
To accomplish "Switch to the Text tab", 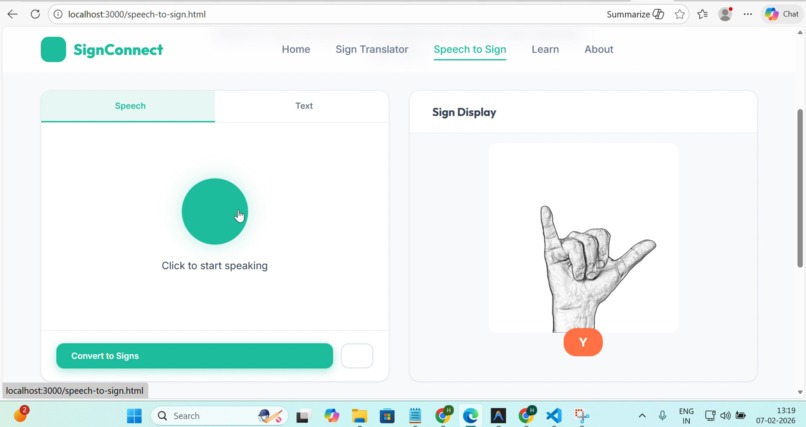I will coord(302,106).
